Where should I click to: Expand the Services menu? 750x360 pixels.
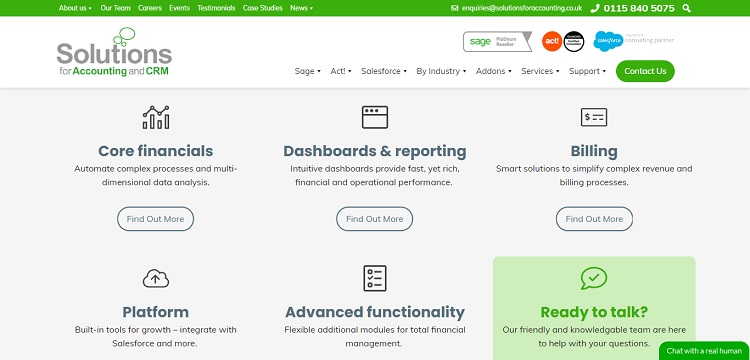click(x=540, y=71)
